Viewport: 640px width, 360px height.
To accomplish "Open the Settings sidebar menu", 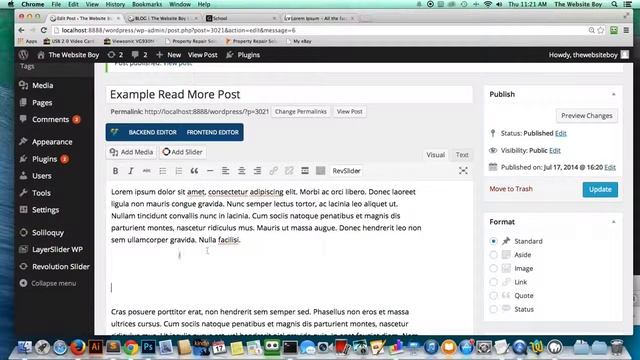I will (45, 210).
